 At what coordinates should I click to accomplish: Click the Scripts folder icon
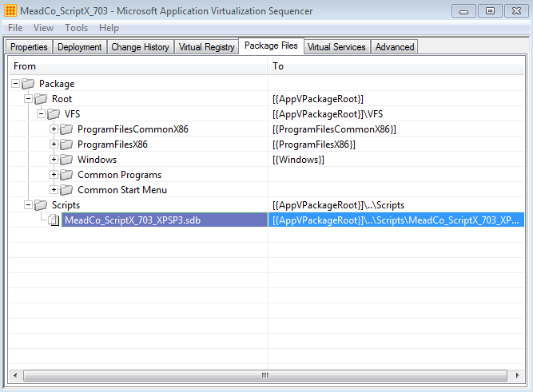coord(41,205)
